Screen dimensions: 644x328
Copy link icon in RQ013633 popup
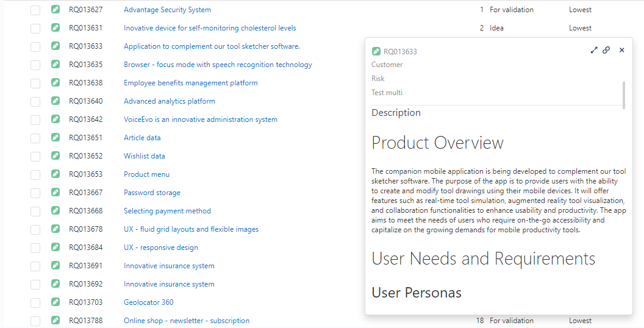[606, 51]
